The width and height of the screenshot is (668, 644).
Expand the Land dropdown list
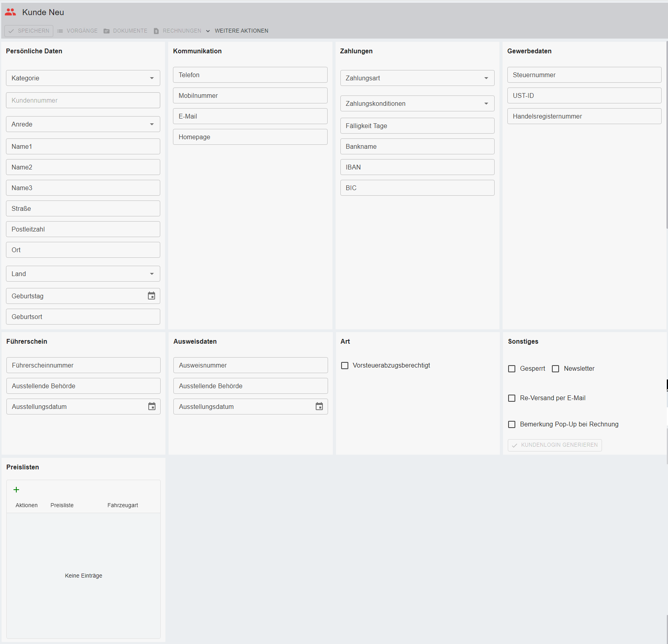point(152,274)
